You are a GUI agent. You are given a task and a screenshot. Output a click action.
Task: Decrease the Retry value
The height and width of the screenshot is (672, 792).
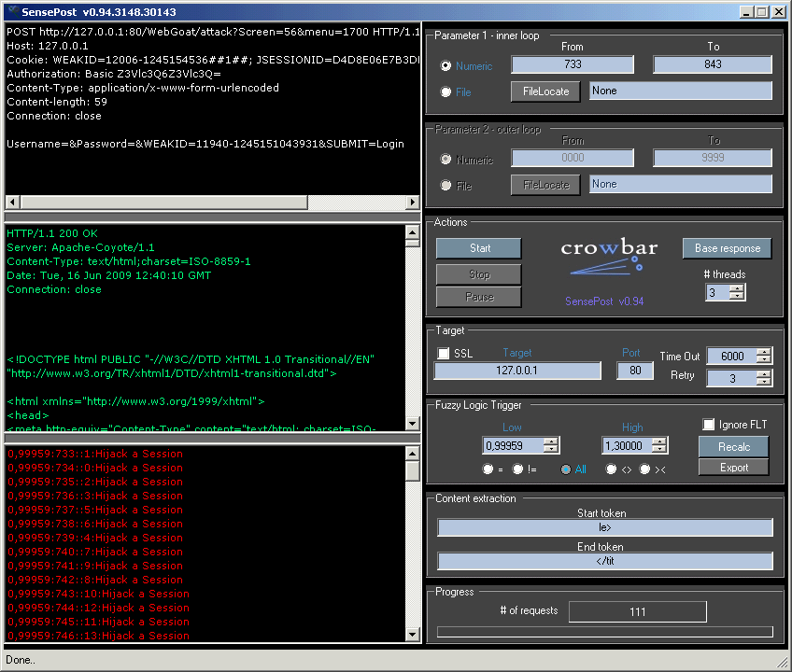[764, 383]
